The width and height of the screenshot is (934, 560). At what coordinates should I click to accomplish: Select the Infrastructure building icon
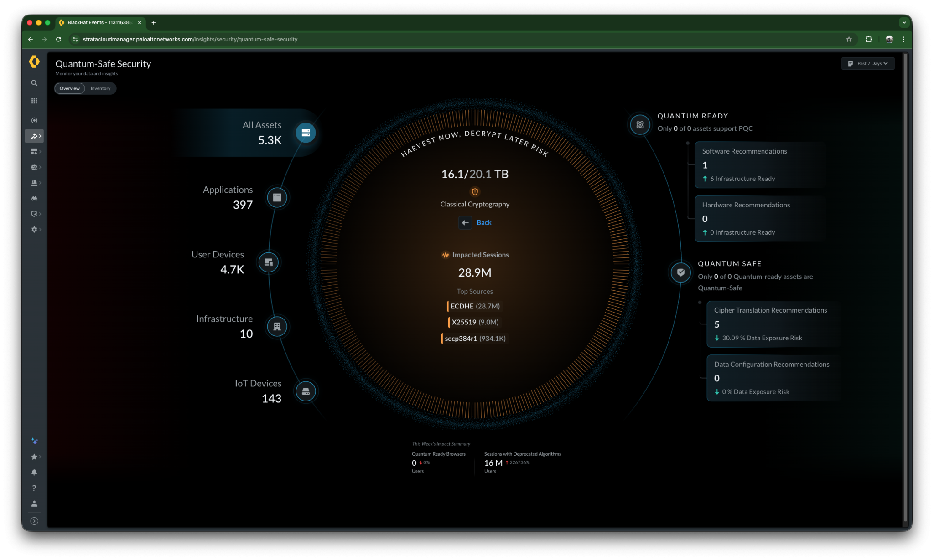coord(277,326)
